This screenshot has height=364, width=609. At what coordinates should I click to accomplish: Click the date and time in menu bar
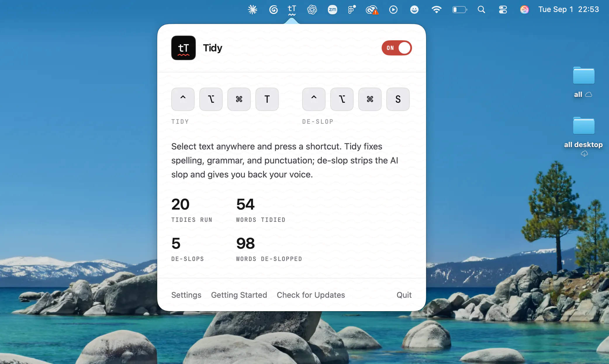click(x=569, y=9)
